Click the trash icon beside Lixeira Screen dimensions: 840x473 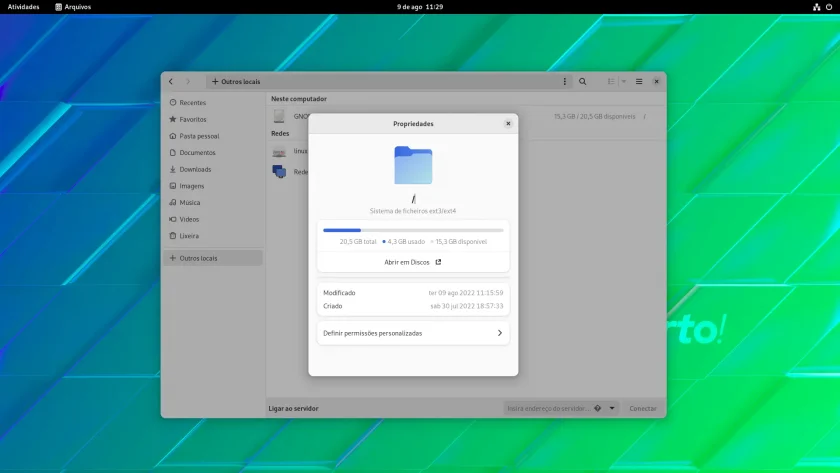click(172, 236)
